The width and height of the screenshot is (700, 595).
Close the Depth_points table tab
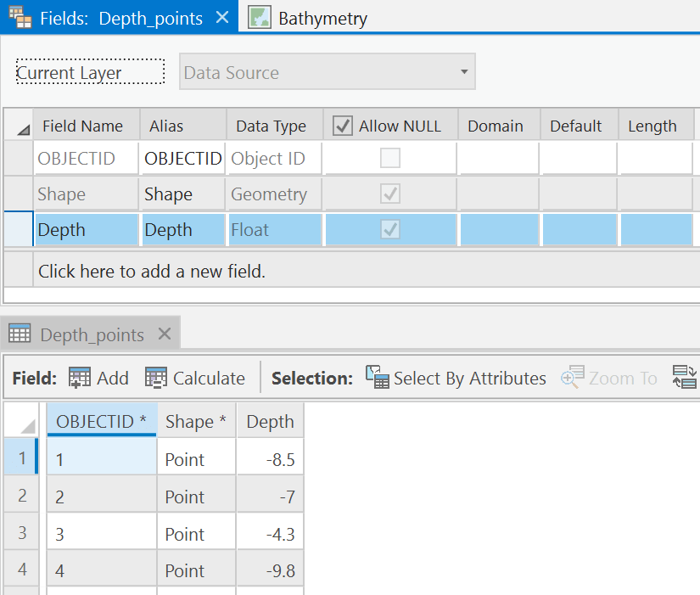click(x=164, y=333)
